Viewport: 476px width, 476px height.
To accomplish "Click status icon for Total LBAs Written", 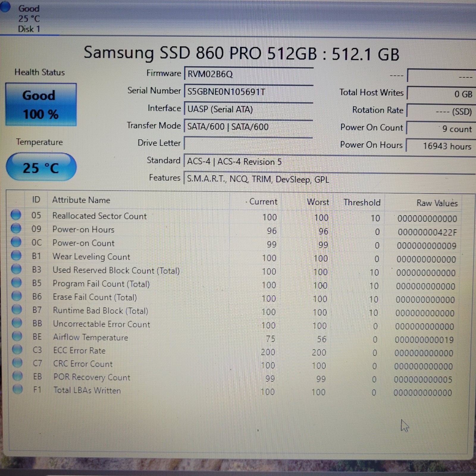I will coord(18,389).
